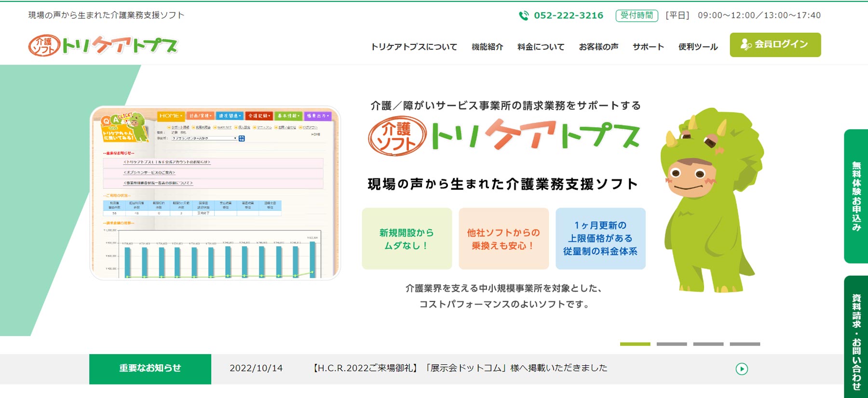Click the 重要なお知らせ label
Screen dimensions: 868x398
pos(150,369)
